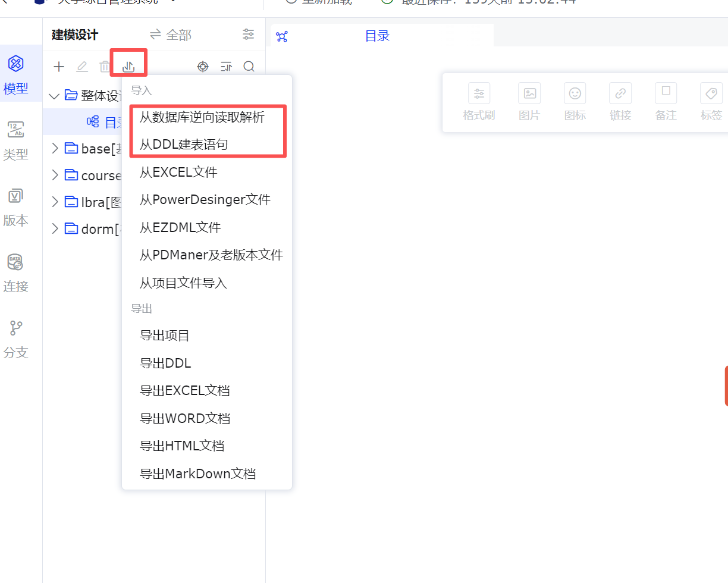Image resolution: width=728 pixels, height=583 pixels.
Task: Open the 类型 section in sidebar
Action: pos(16,141)
